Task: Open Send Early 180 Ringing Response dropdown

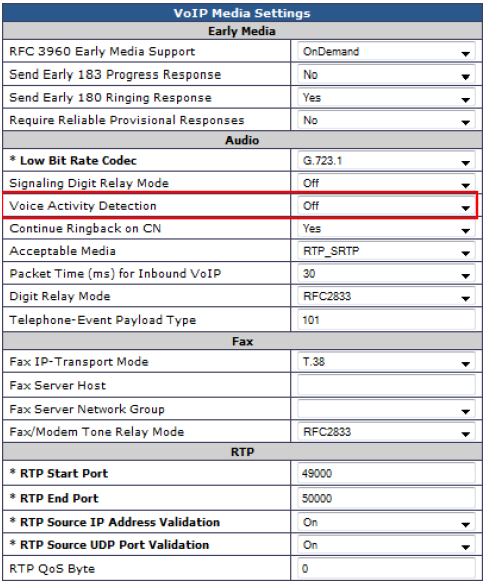Action: point(386,97)
